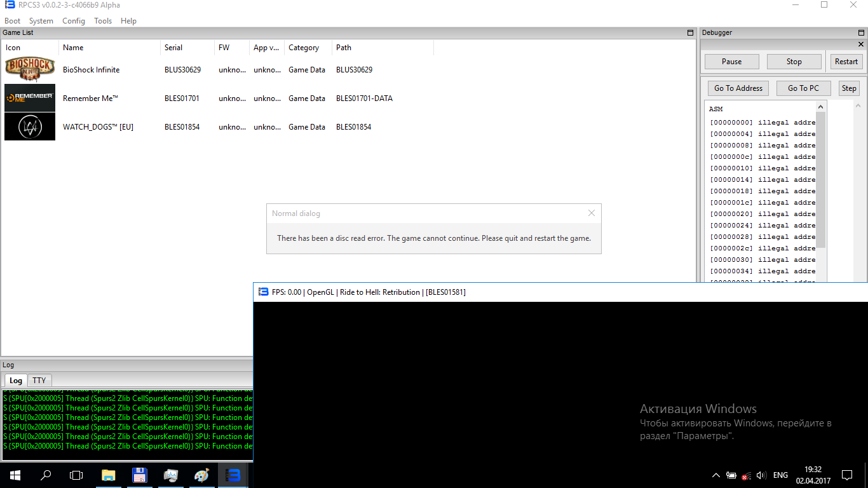Click the Step button

click(848, 88)
